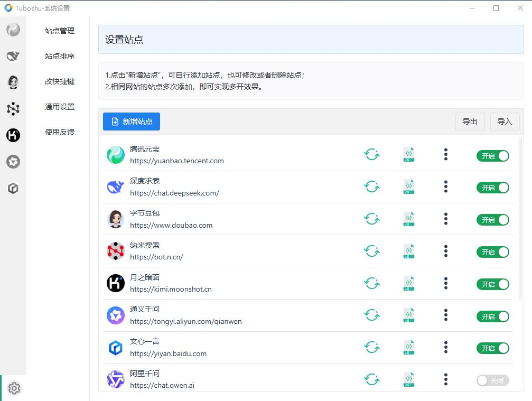Image resolution: width=532 pixels, height=401 pixels.
Task: Click the 导出 export button
Action: click(x=470, y=122)
